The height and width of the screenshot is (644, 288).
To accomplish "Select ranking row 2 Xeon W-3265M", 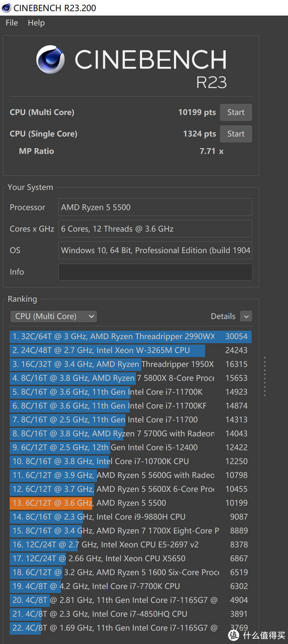I will [x=131, y=350].
